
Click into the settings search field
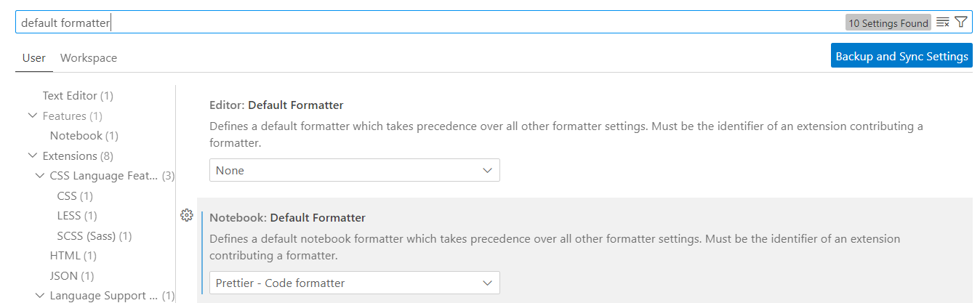click(436, 23)
